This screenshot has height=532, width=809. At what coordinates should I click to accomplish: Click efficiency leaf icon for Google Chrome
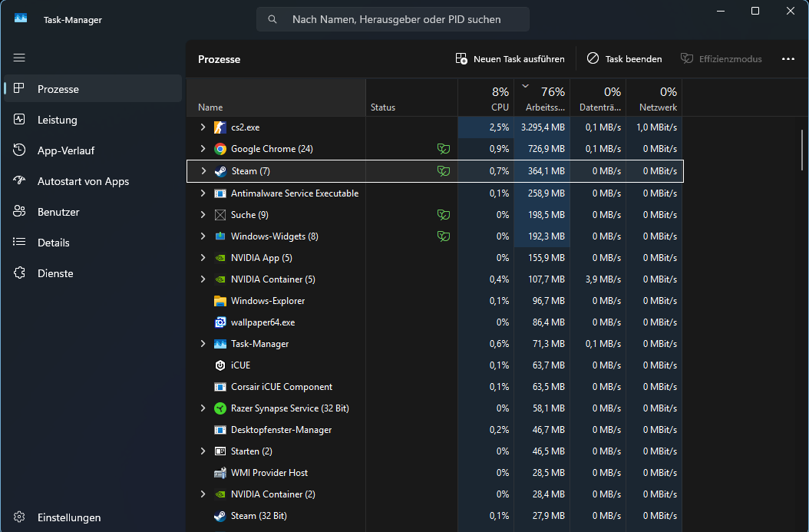443,149
